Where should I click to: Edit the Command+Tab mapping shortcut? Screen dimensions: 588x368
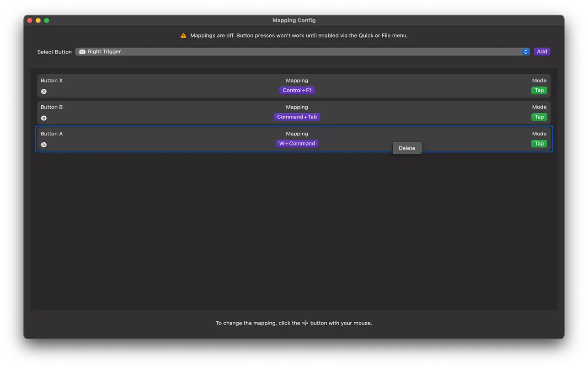[297, 117]
